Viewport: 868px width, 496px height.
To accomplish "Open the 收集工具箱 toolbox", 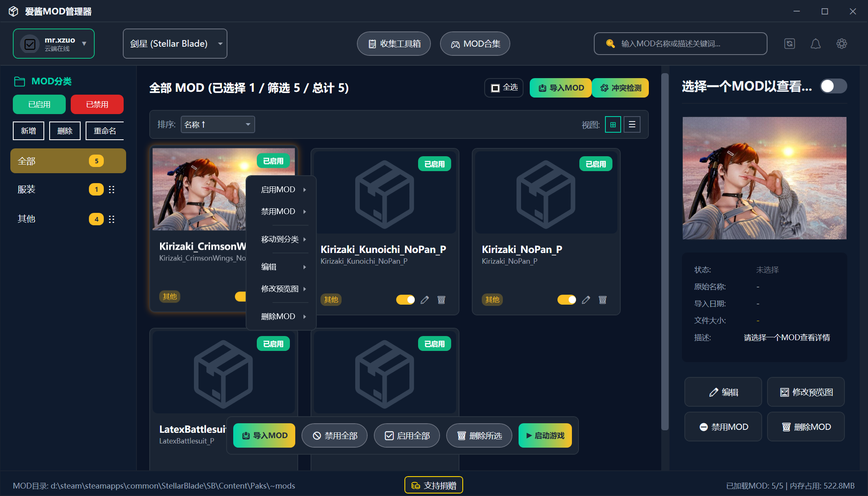I will (x=393, y=43).
